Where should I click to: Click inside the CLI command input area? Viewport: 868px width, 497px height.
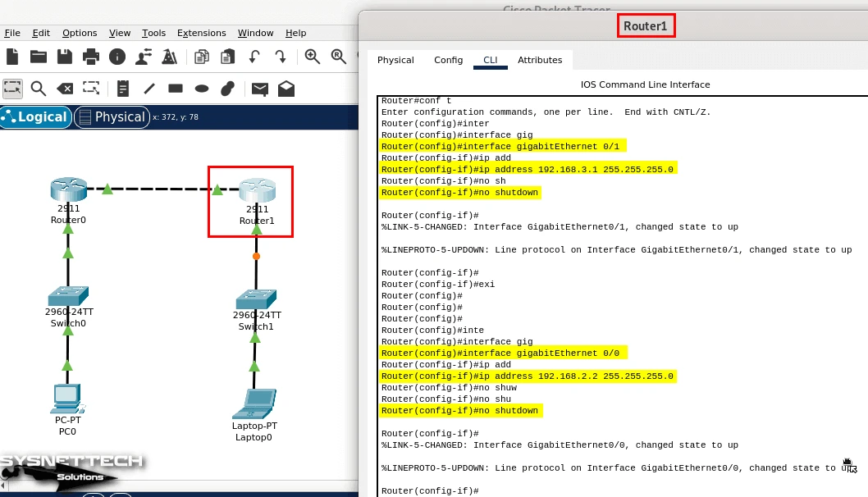pos(615,490)
